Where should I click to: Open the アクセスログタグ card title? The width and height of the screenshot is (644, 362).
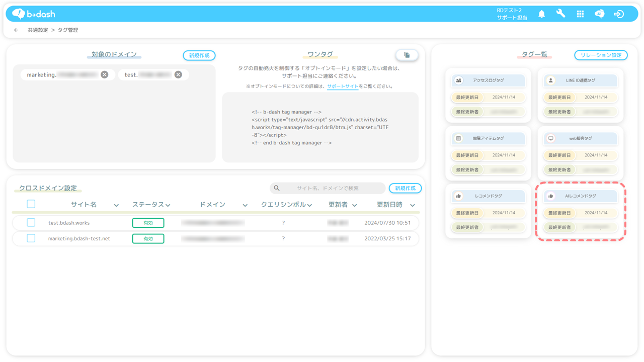[489, 80]
